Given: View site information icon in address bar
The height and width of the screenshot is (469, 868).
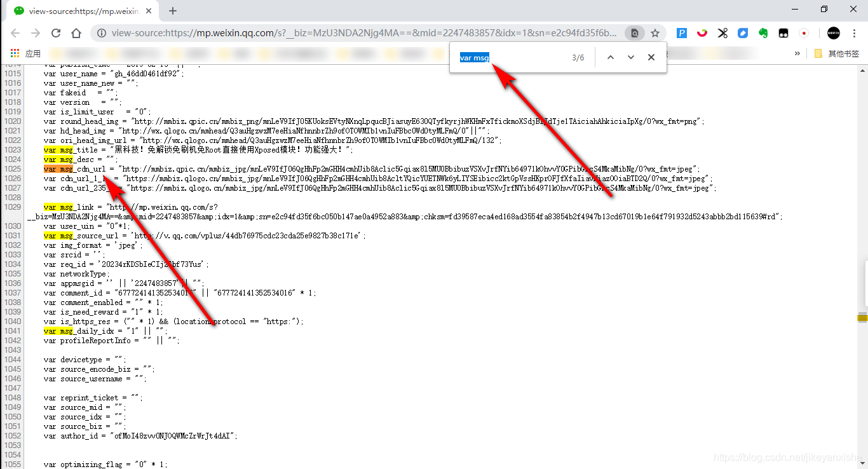Looking at the screenshot, I should pos(101,33).
